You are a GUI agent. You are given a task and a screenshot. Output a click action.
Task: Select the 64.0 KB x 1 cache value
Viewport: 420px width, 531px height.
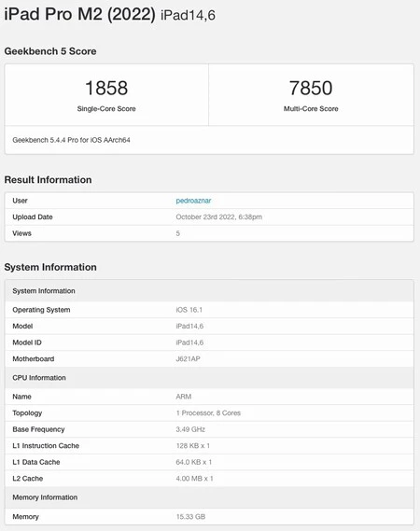click(x=194, y=462)
